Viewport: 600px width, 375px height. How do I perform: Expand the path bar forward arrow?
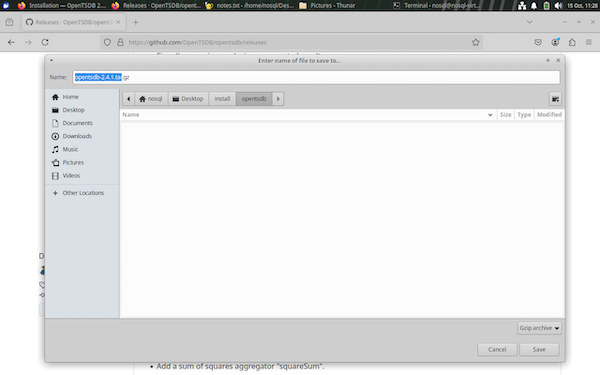click(278, 99)
